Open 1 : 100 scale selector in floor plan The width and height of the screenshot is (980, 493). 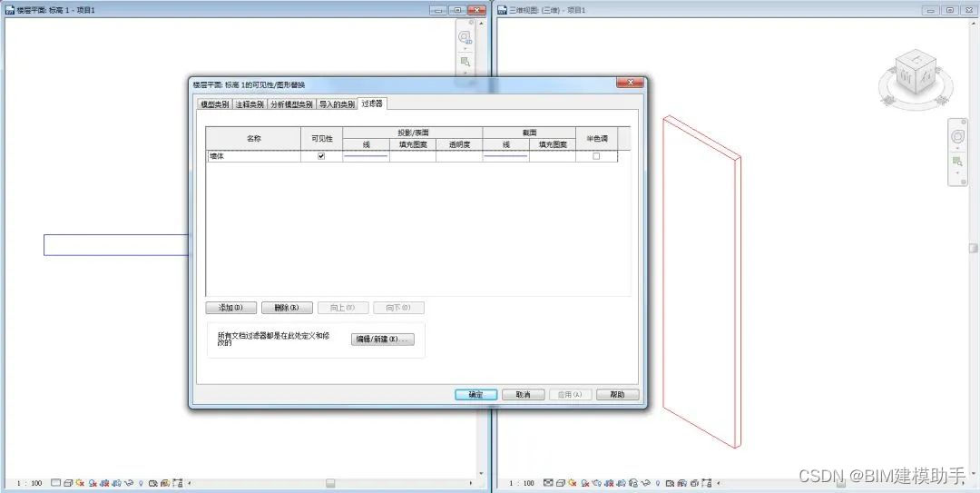click(29, 483)
